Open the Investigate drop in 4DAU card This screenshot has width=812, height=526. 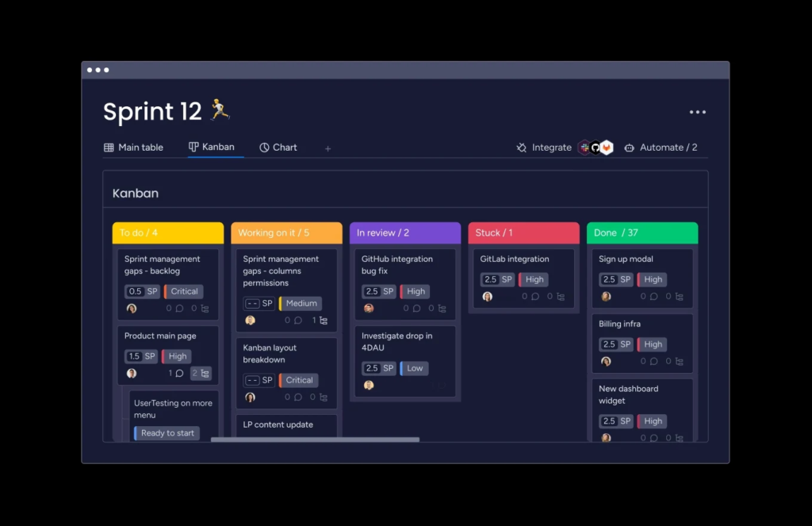(405, 361)
